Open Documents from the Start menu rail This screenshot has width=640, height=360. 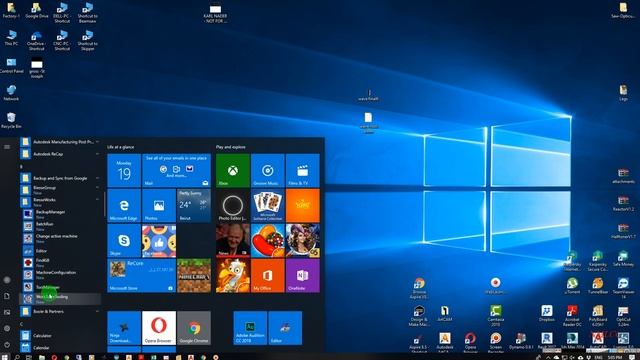(7, 296)
